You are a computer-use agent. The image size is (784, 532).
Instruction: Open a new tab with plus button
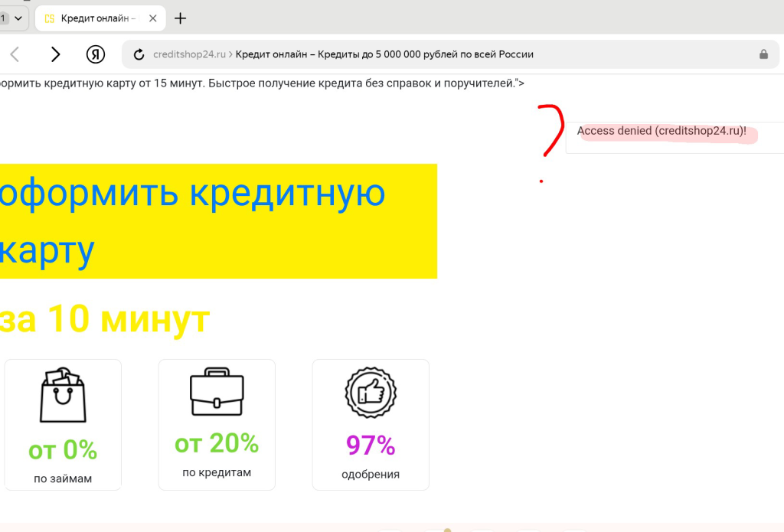(x=181, y=18)
